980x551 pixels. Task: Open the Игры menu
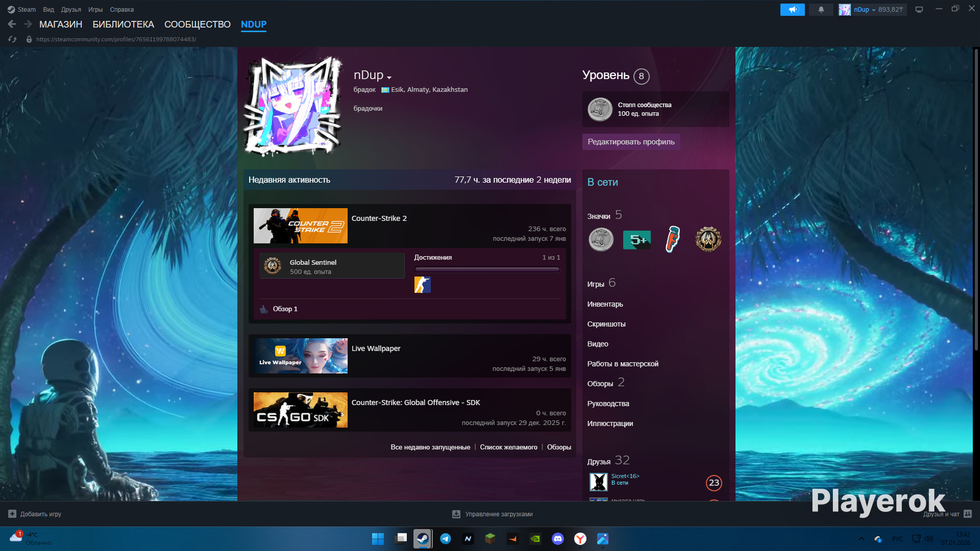(x=95, y=9)
